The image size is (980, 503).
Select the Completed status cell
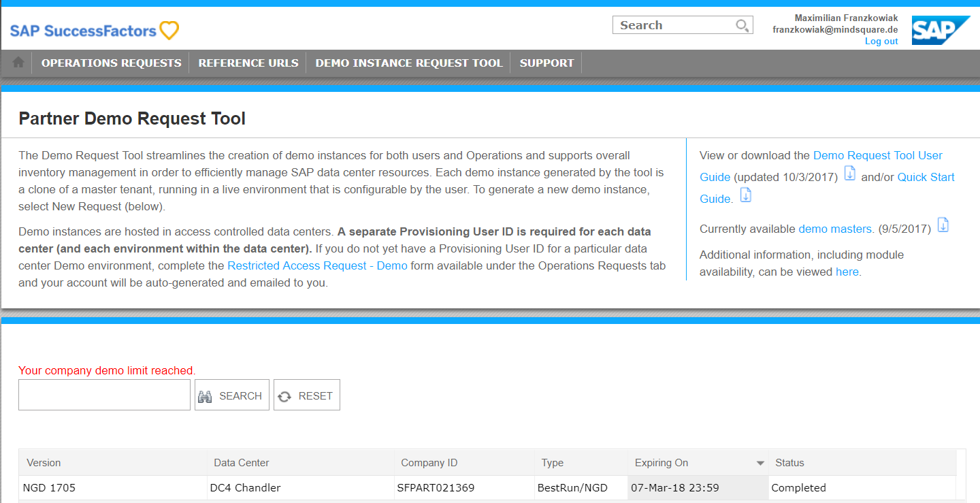(x=862, y=488)
